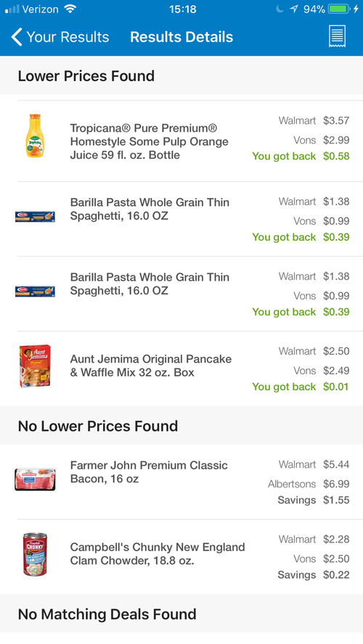Tap the Farmer John bacon package image

coord(35,479)
